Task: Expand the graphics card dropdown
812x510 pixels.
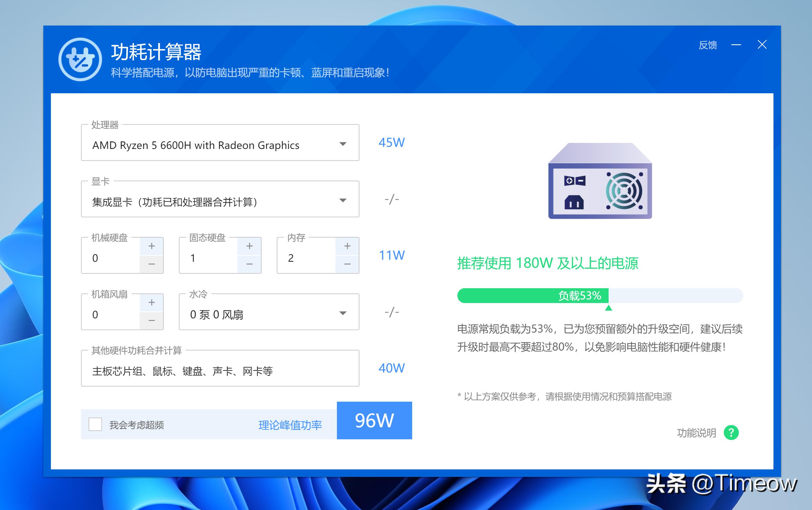Action: [x=343, y=201]
